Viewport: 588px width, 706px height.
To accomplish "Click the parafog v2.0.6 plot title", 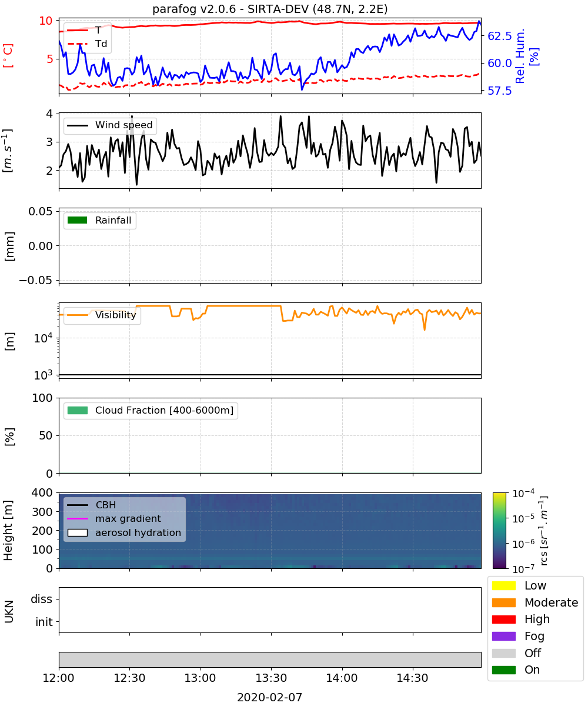I will pyautogui.click(x=270, y=9).
